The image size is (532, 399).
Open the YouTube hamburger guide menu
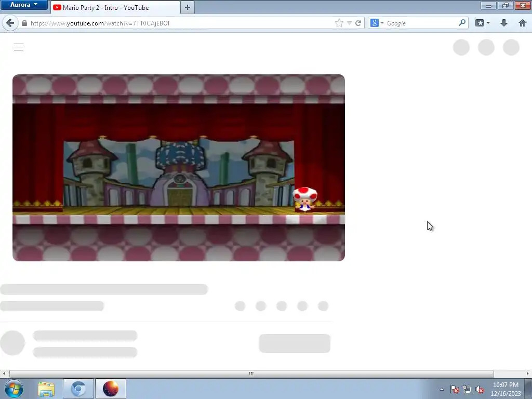coord(19,47)
